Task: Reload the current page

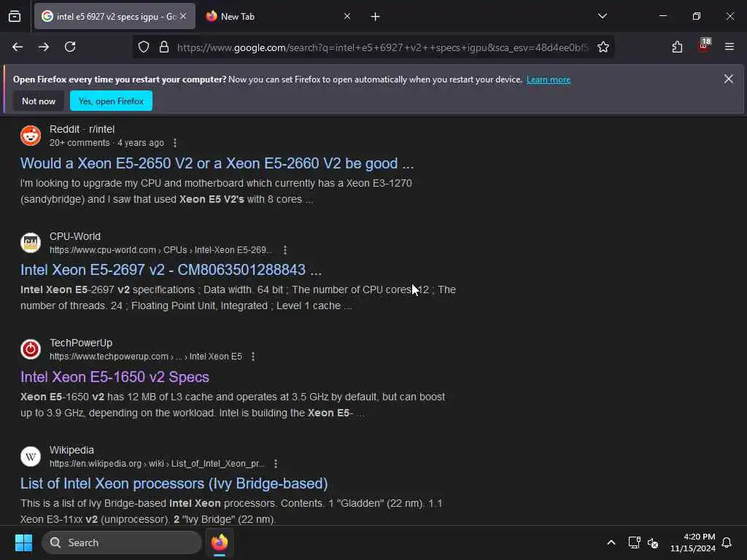Action: 70,47
